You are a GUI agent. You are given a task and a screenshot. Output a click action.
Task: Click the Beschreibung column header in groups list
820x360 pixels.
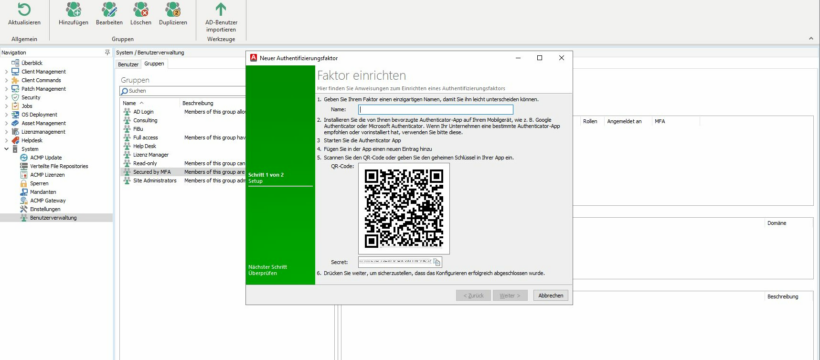click(198, 103)
